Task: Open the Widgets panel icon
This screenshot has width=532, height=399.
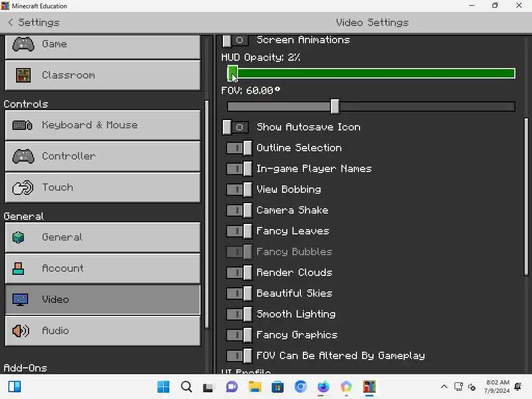Action: coord(15,387)
